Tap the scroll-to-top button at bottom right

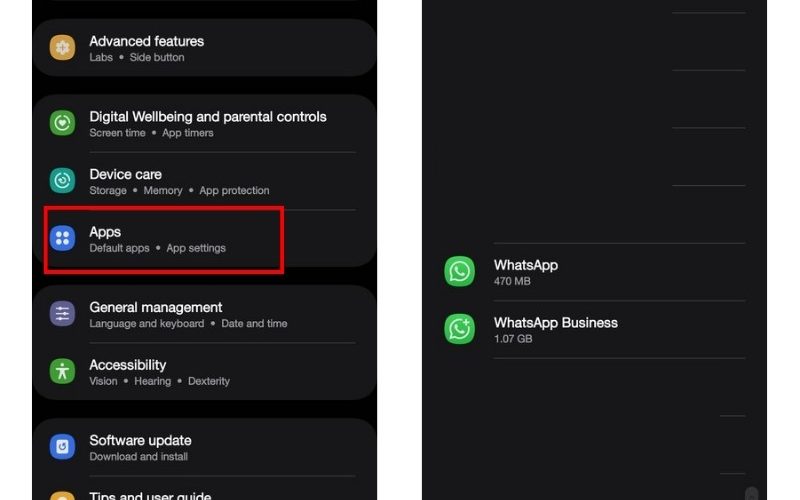pos(752,493)
